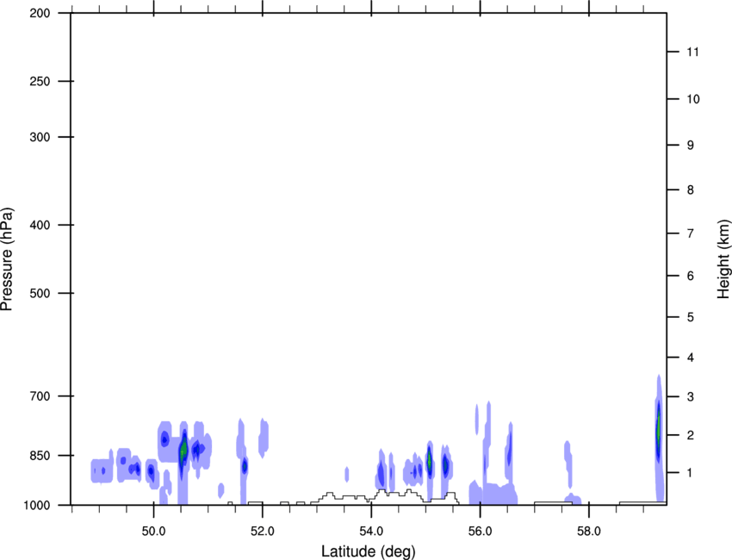Click the 300 pressure tick label
The height and width of the screenshot is (560, 732).
pyautogui.click(x=40, y=137)
